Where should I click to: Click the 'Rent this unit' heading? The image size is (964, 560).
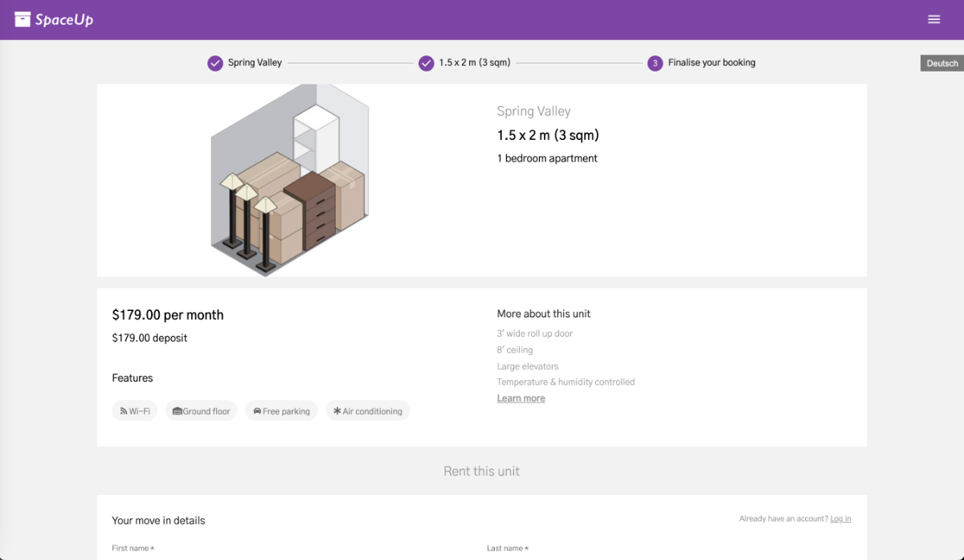(482, 472)
